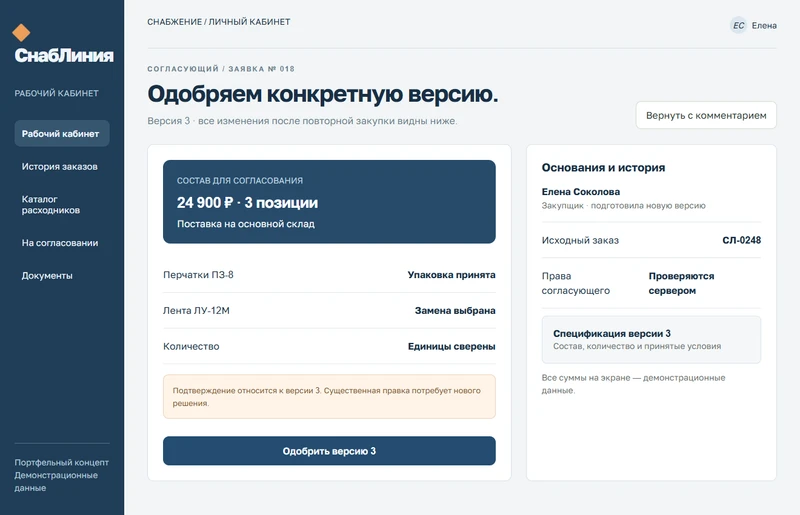Click status Единицы сверены

452,346
